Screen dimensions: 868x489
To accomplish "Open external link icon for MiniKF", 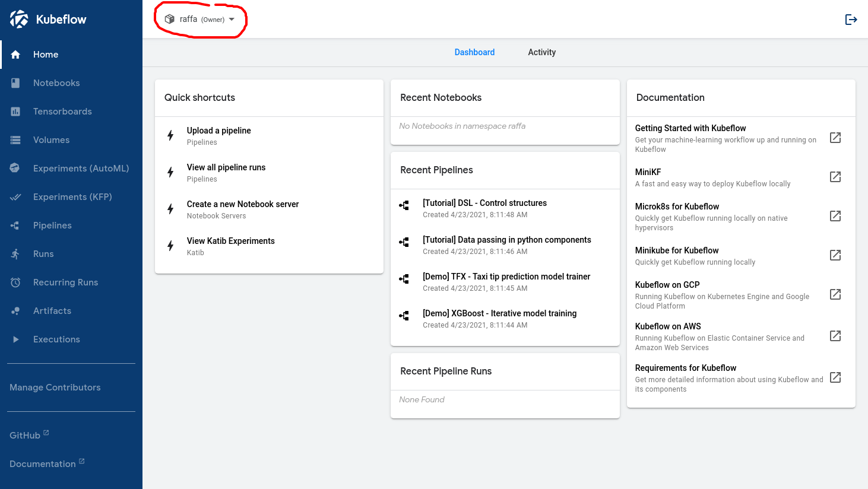I will click(x=835, y=177).
